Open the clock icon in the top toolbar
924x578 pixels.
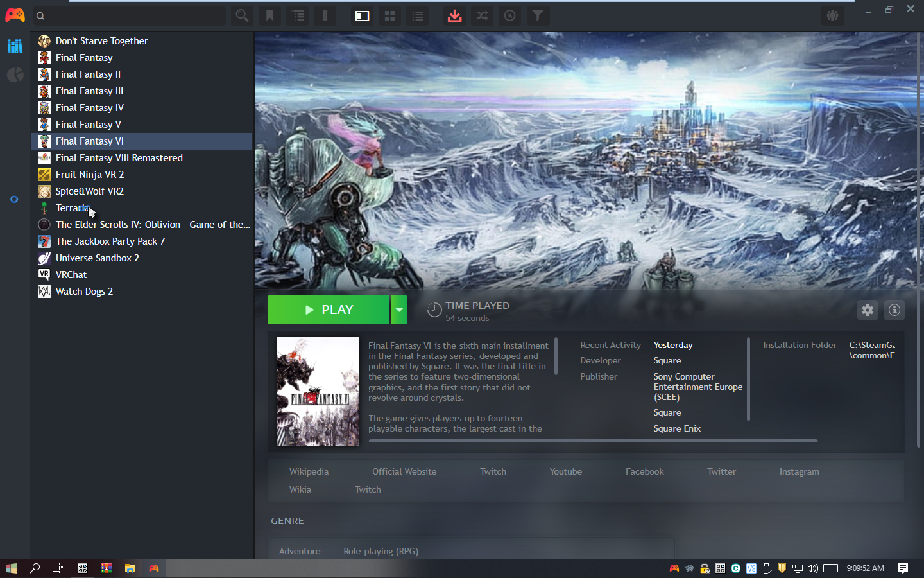click(x=510, y=15)
